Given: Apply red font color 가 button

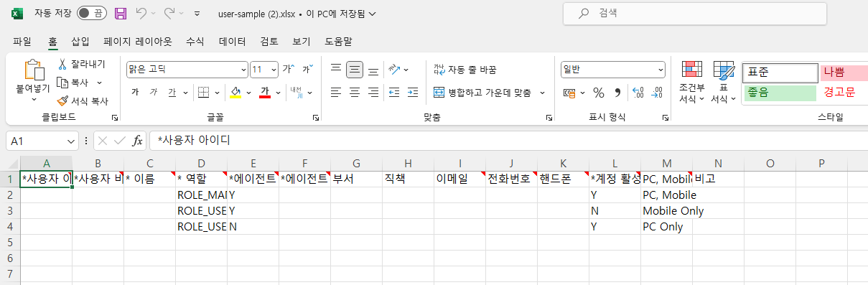Looking at the screenshot, I should pos(265,93).
